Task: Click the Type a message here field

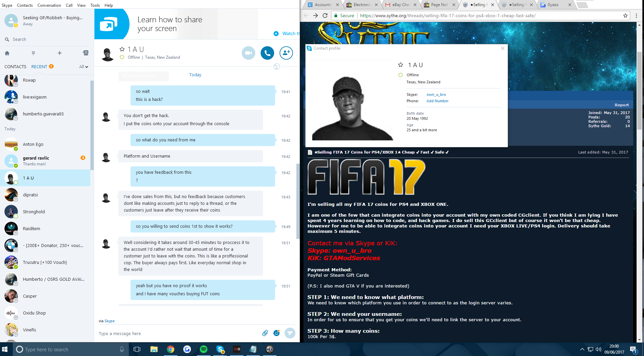Action: click(179, 333)
